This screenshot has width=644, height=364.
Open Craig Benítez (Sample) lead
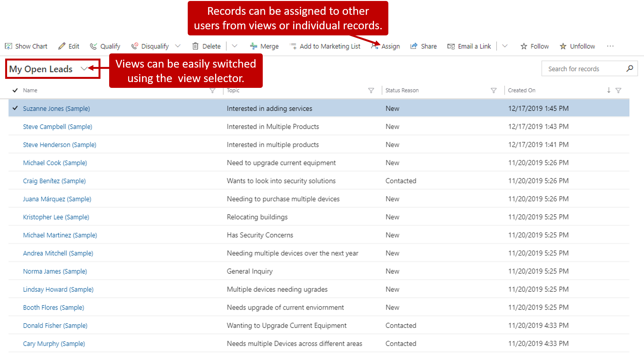tap(54, 181)
